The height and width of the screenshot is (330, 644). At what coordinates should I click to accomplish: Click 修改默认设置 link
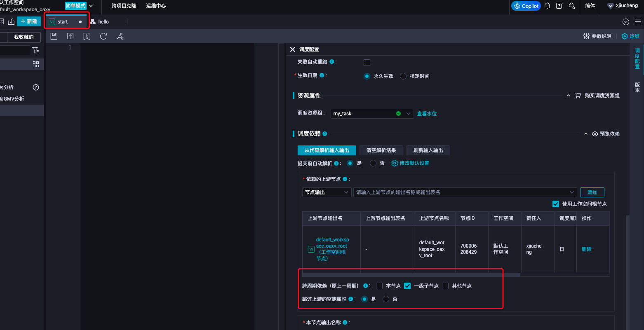pyautogui.click(x=410, y=163)
